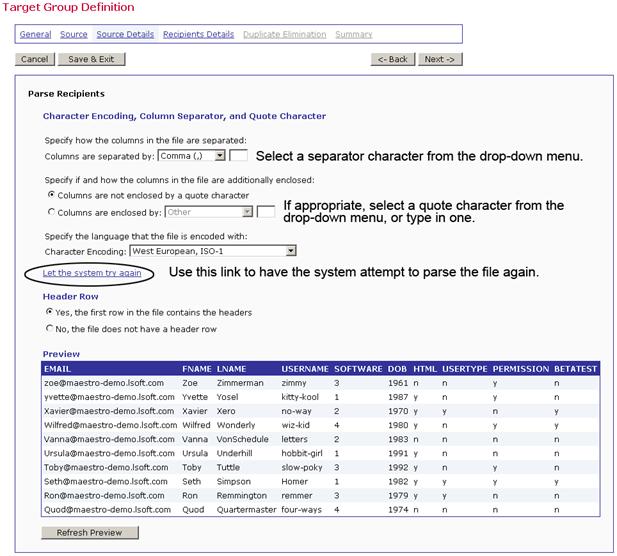
Task: Focus the custom separator text box beside Comma dropdown
Action: point(238,156)
